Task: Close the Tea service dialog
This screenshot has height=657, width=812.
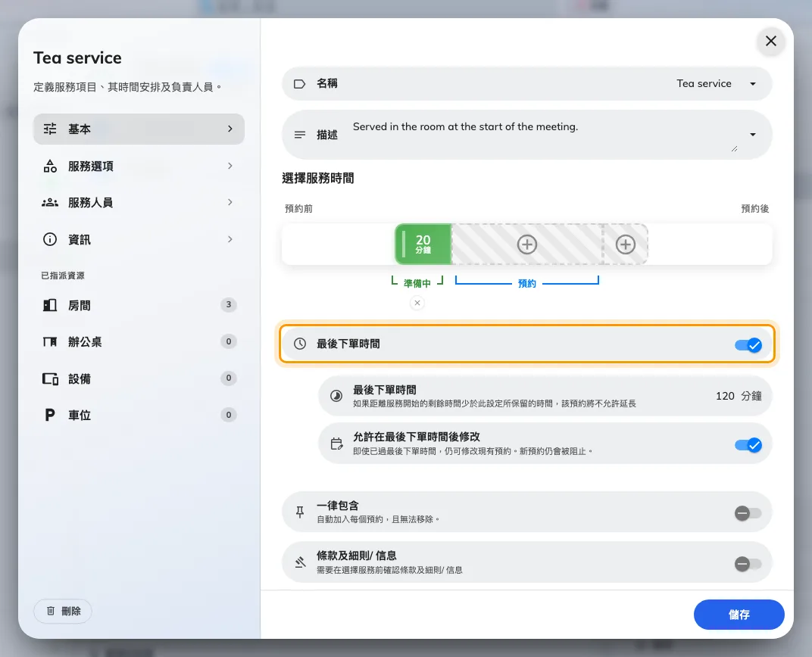Action: click(x=771, y=41)
